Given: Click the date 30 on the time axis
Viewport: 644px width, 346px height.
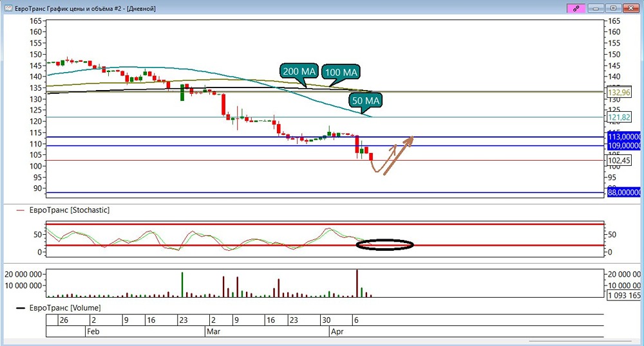Looking at the screenshot, I should pos(326,320).
